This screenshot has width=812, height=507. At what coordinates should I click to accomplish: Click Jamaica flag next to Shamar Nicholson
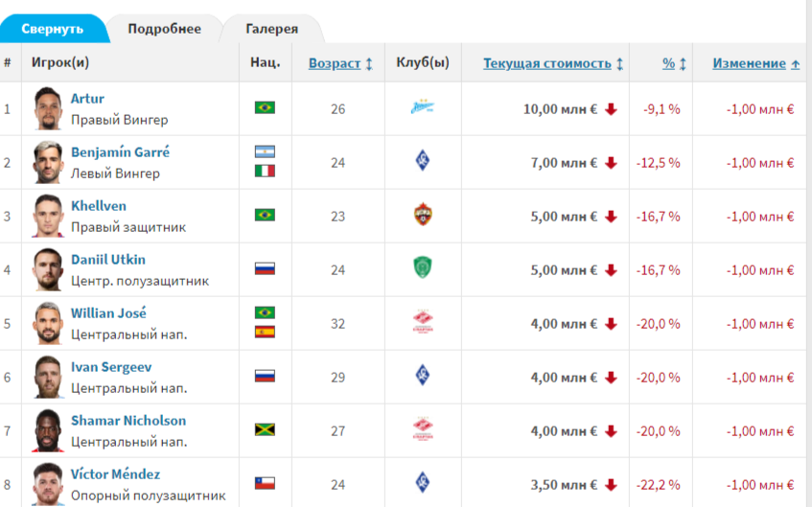pyautogui.click(x=265, y=429)
